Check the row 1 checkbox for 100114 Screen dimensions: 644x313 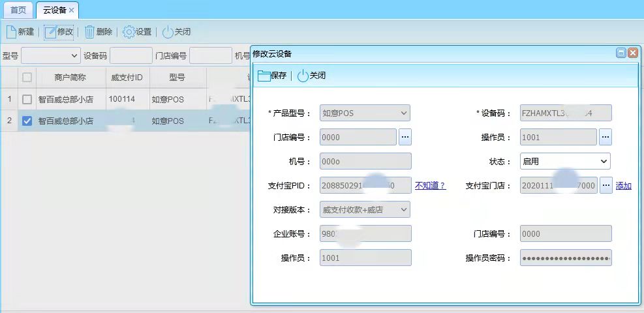27,100
